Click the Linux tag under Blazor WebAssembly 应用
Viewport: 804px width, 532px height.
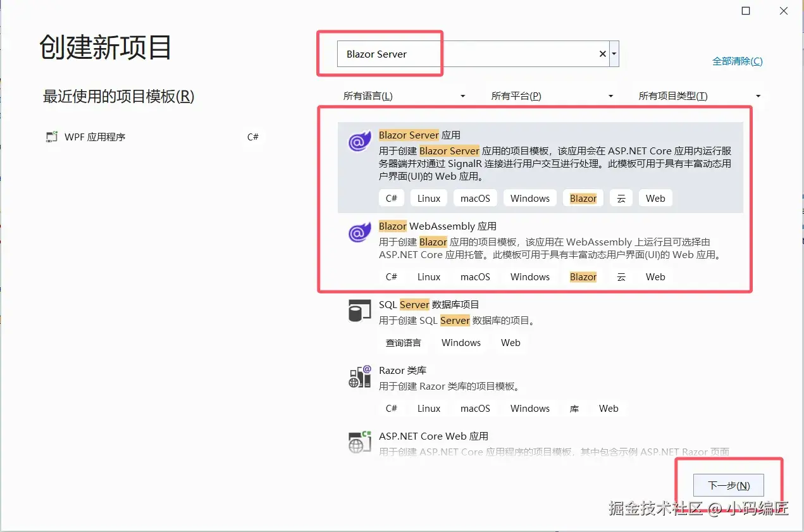429,276
